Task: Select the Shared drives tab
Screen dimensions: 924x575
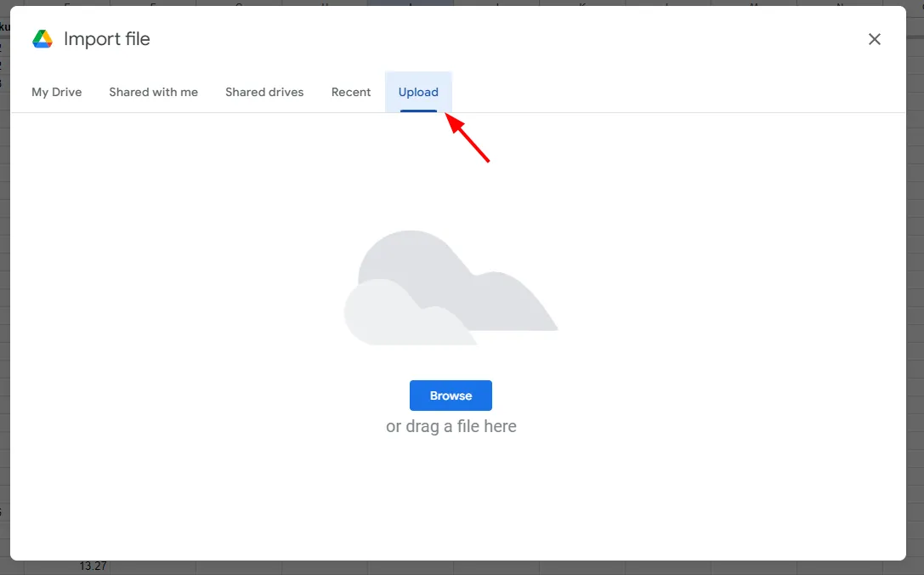Action: [264, 92]
